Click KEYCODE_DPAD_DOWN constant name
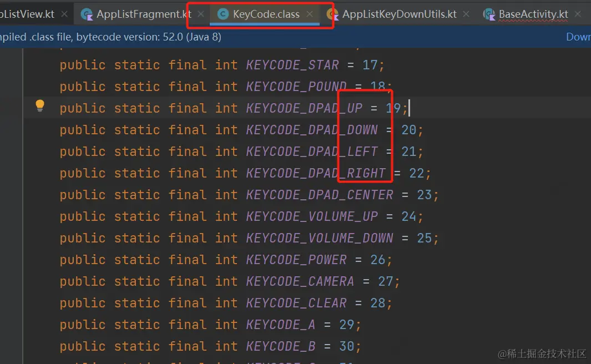 (312, 130)
